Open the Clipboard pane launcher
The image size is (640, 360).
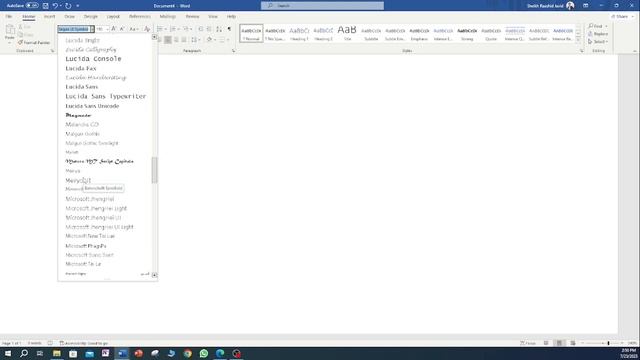52,51
